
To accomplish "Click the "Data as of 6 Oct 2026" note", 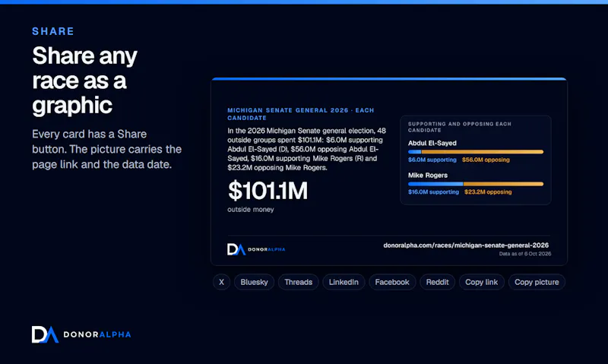I will click(x=524, y=254).
